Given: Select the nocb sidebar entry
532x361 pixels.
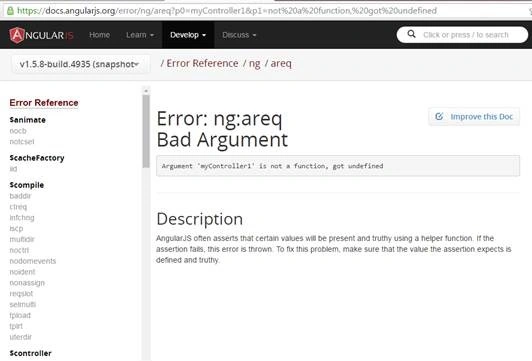Looking at the screenshot, I should [18, 131].
